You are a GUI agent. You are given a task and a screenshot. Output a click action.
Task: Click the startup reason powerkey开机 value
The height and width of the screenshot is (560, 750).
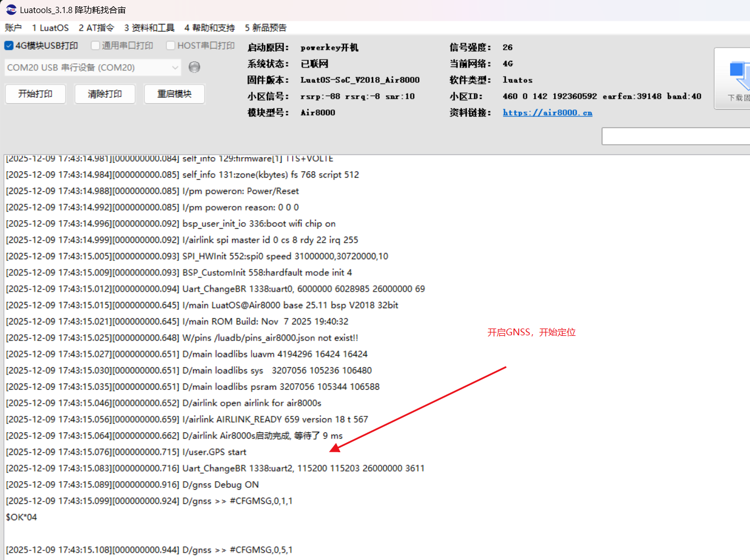[329, 48]
